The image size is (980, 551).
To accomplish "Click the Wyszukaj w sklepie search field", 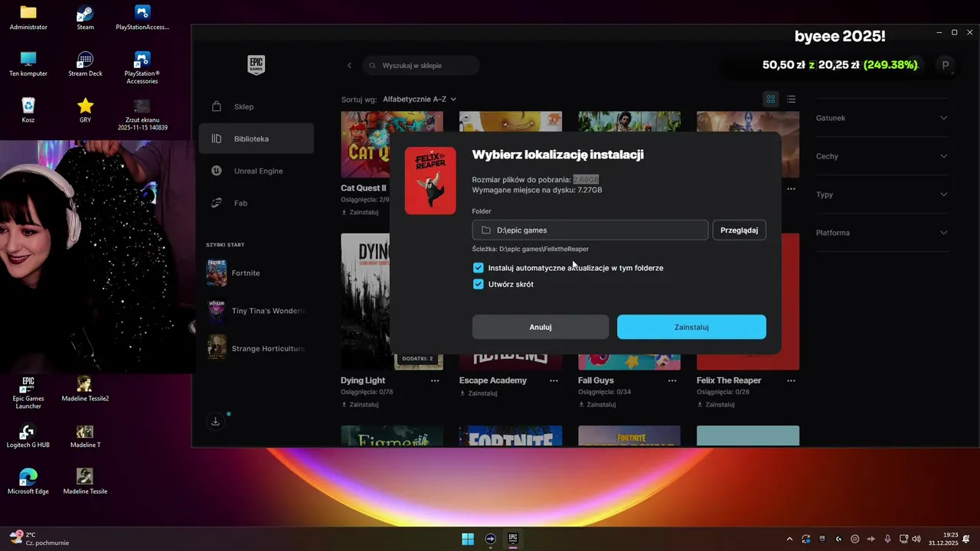I will [x=421, y=66].
